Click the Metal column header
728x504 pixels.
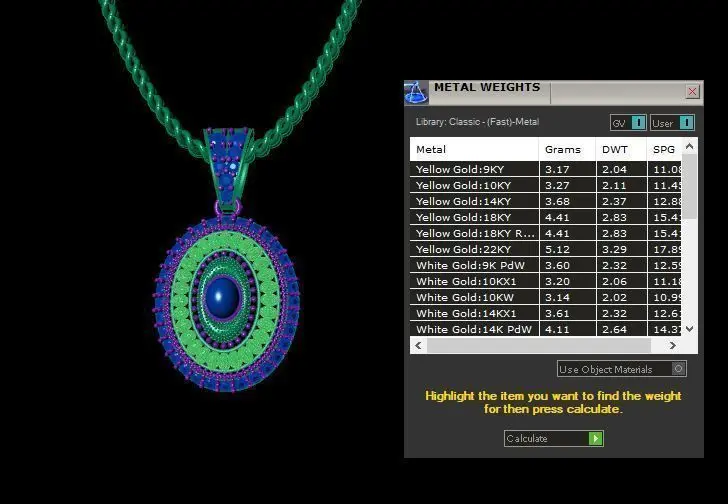(474, 149)
